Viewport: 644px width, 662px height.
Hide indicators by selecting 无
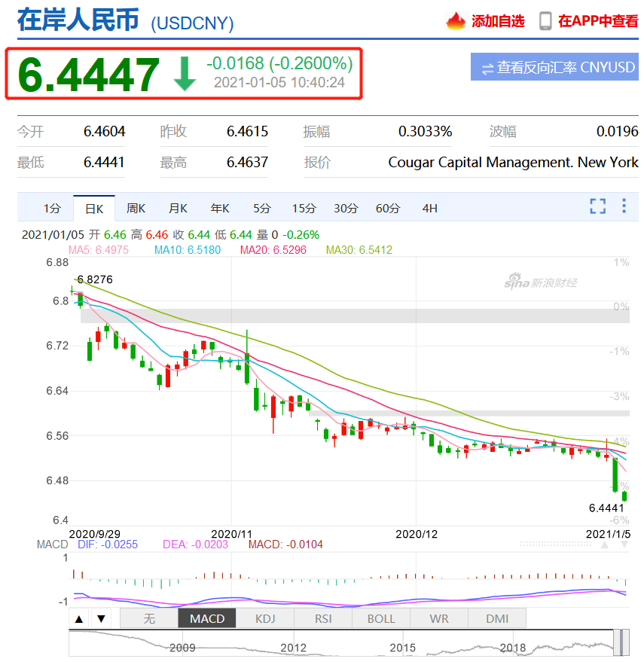[149, 618]
